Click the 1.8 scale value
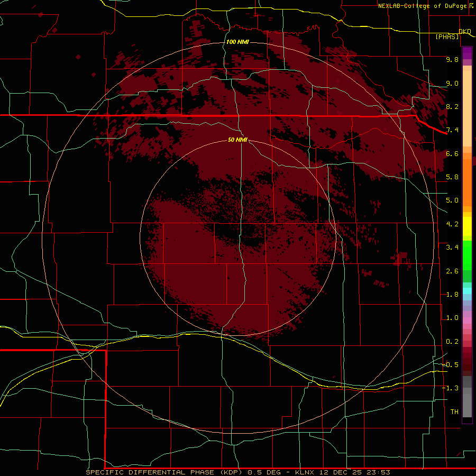This screenshot has width=476, height=476. click(452, 295)
